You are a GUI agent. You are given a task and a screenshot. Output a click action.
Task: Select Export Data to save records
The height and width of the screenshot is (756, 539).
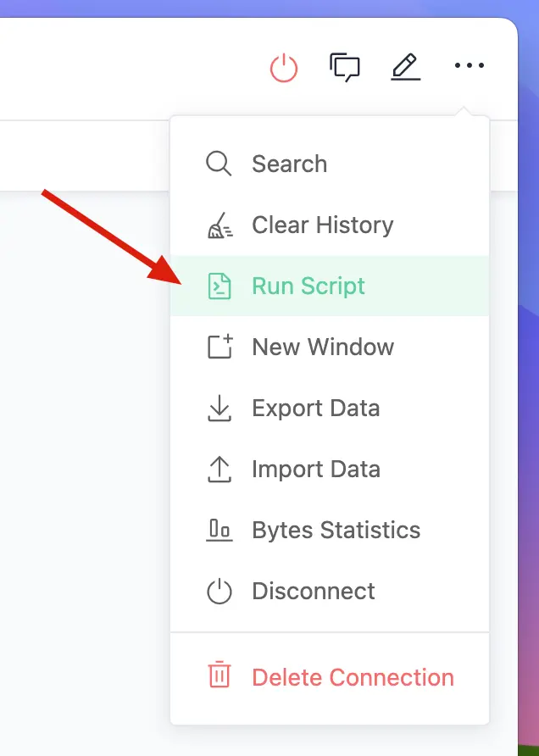(x=314, y=408)
